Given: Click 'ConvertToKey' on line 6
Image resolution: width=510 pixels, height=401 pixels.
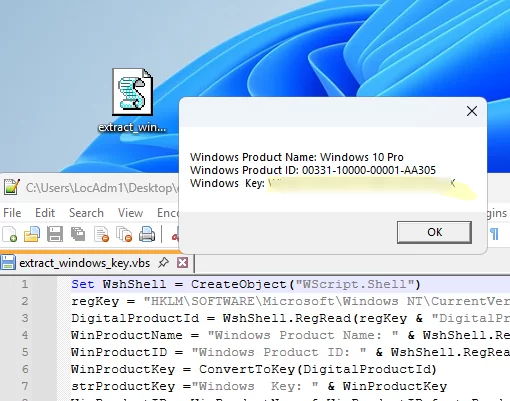Looking at the screenshot, I should click(247, 369).
